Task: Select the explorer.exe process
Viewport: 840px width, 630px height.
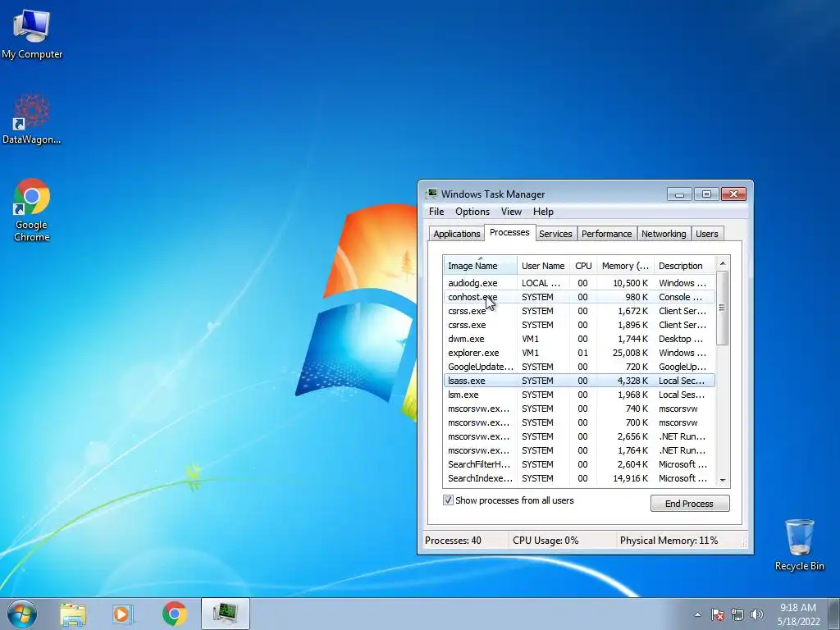Action: (579, 353)
